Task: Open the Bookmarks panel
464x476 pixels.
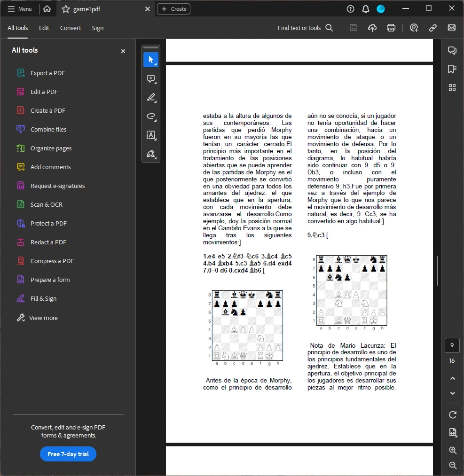Action: (452, 69)
